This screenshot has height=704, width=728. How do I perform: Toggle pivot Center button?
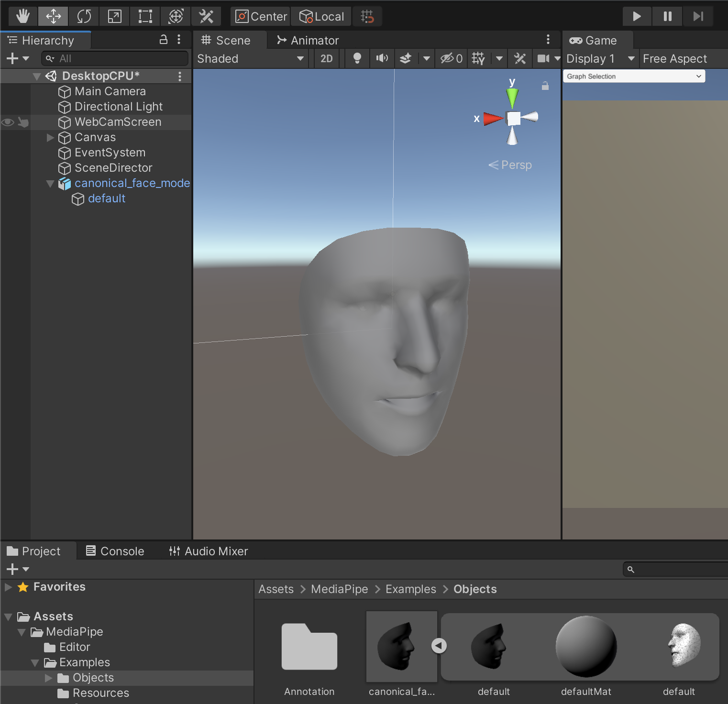(262, 16)
